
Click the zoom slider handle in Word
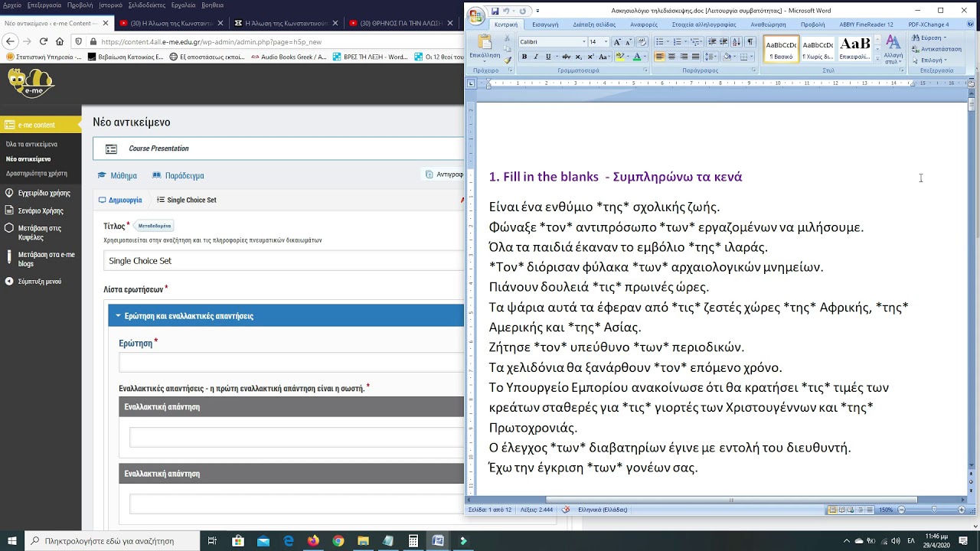point(933,510)
